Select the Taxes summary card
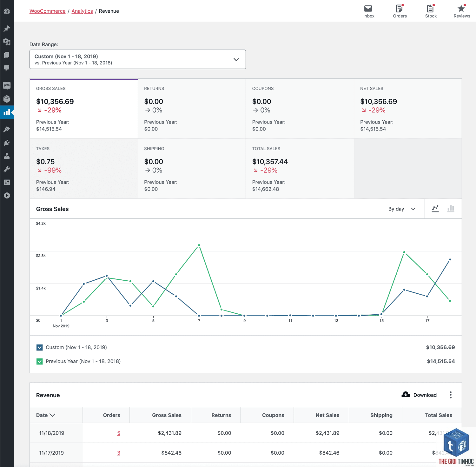This screenshot has height=467, width=476. coord(84,169)
